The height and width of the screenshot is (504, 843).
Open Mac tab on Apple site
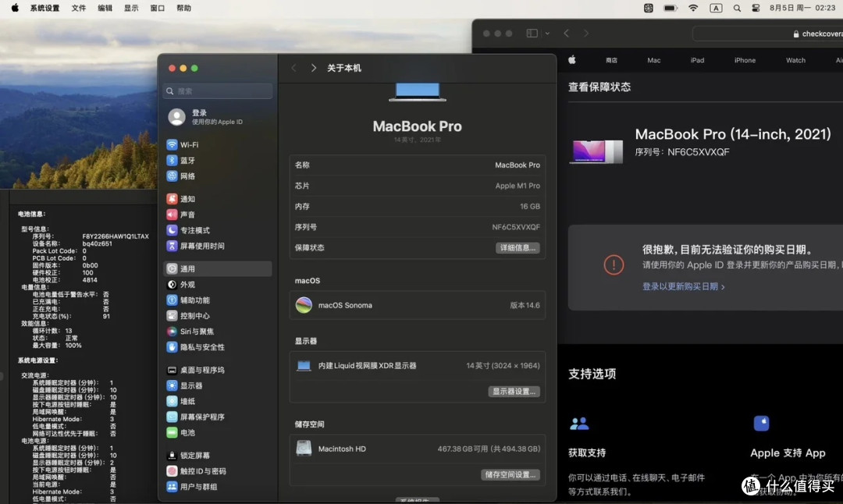coord(654,60)
